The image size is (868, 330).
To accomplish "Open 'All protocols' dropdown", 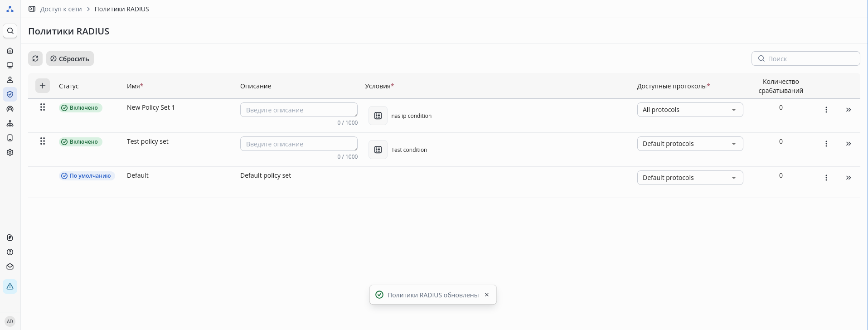I will point(689,110).
